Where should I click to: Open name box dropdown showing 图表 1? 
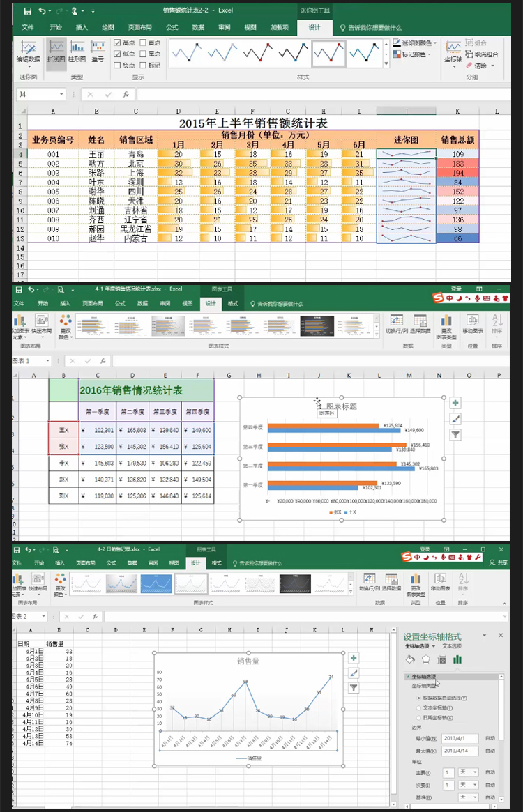[x=47, y=360]
